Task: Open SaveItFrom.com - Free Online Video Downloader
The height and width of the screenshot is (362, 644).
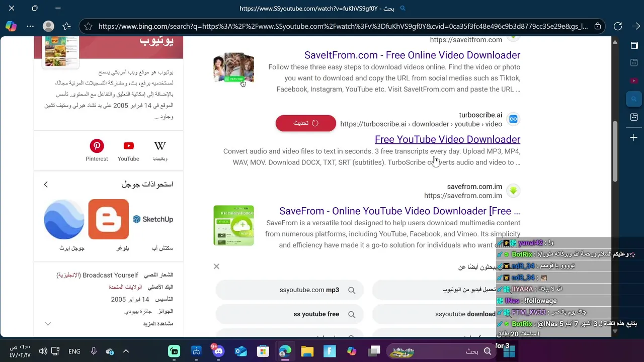Action: pos(412,55)
